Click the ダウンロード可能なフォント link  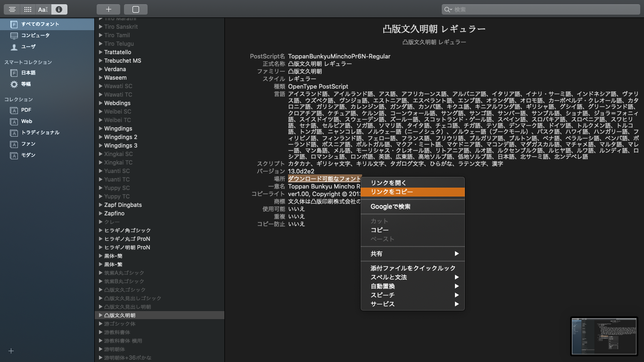click(x=324, y=179)
